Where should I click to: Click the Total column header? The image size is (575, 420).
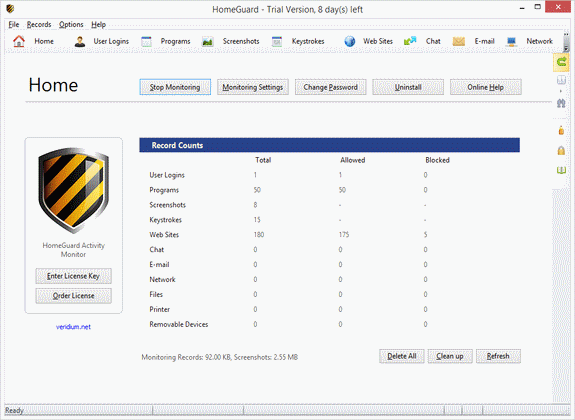coord(263,160)
